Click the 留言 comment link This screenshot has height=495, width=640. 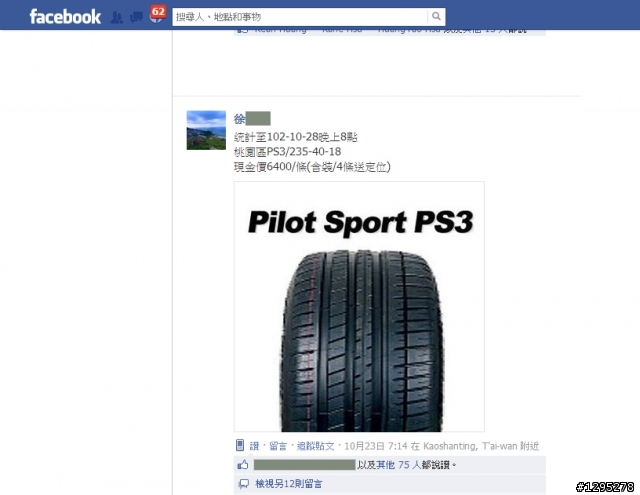278,446
